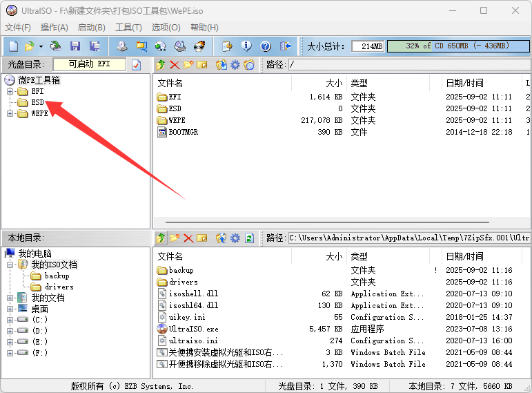Collapse the 我的ISO文档 tree node
532x393 pixels.
tap(10, 265)
